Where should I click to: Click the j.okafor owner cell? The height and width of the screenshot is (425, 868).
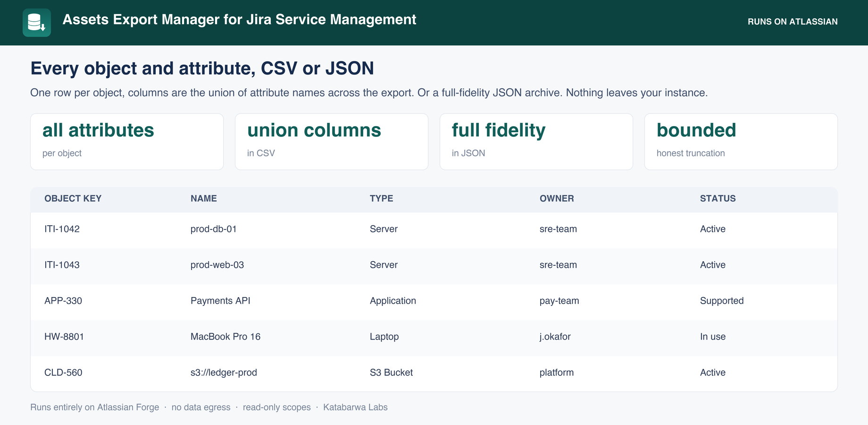point(555,337)
